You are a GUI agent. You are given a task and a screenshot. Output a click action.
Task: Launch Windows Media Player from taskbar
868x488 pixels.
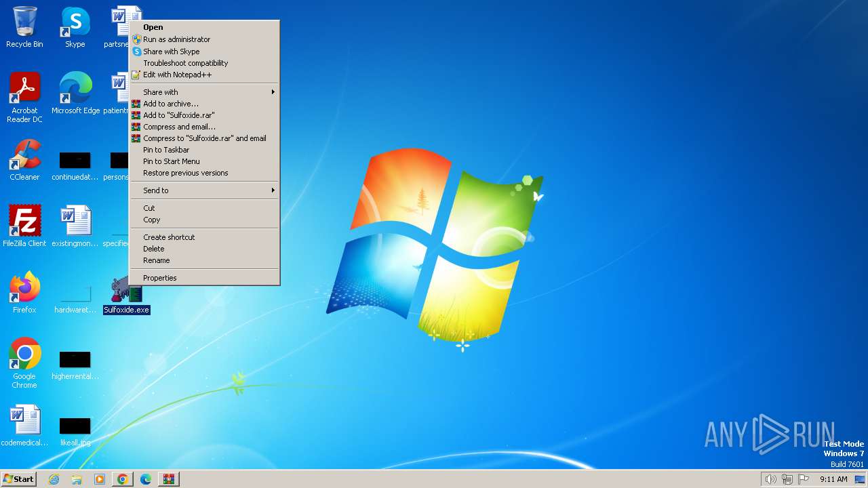coord(100,479)
